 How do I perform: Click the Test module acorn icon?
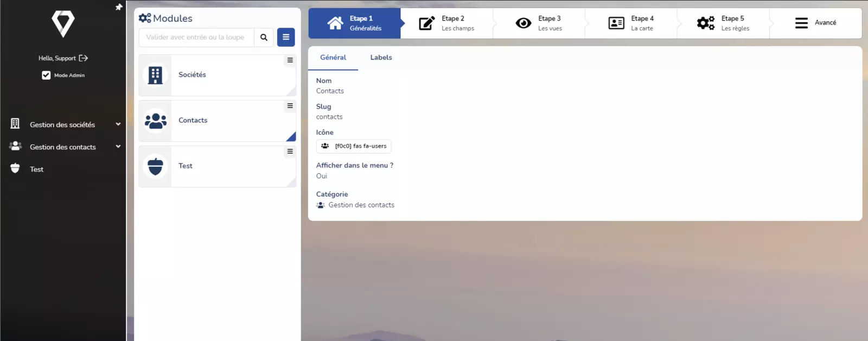pos(156,166)
